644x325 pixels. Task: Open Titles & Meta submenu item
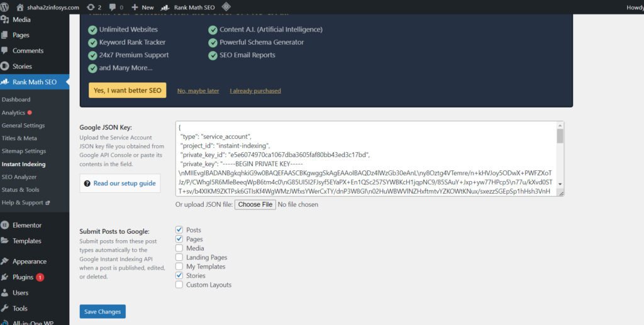tap(19, 138)
